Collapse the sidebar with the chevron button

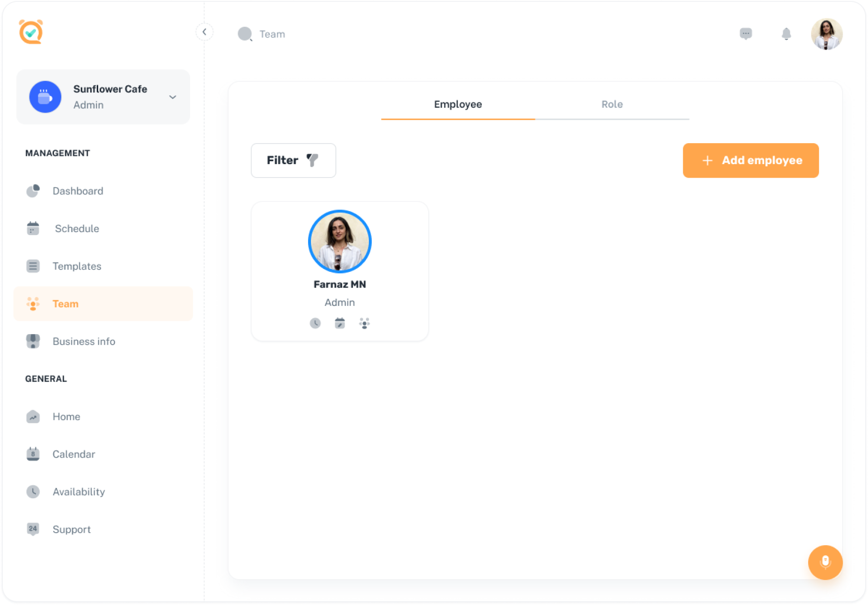click(205, 32)
